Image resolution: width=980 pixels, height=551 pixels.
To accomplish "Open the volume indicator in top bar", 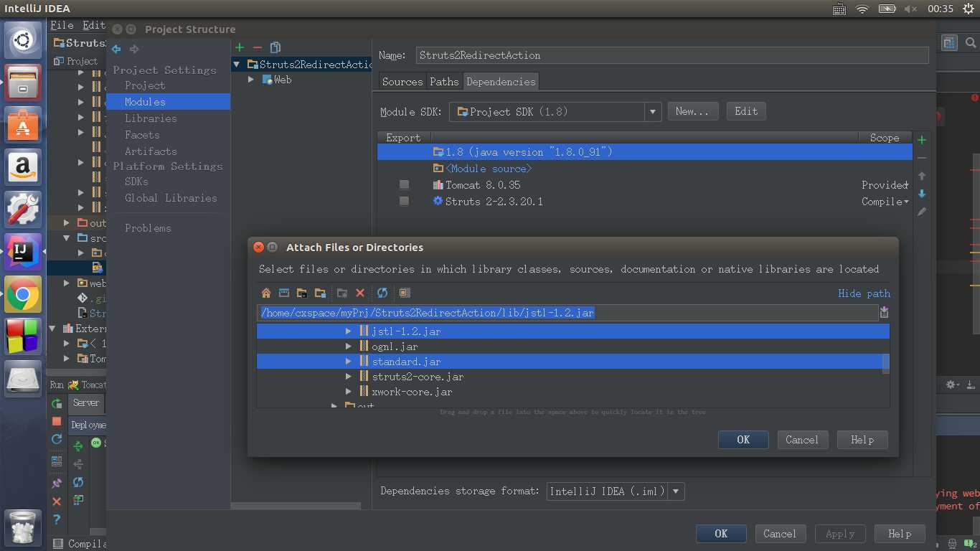I will [x=910, y=9].
